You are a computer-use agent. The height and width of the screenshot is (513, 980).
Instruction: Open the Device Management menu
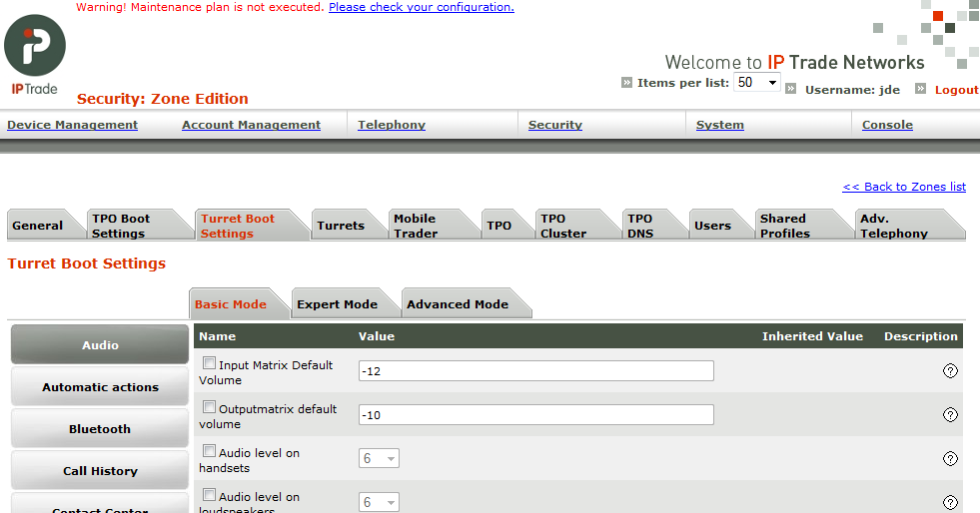(x=73, y=125)
